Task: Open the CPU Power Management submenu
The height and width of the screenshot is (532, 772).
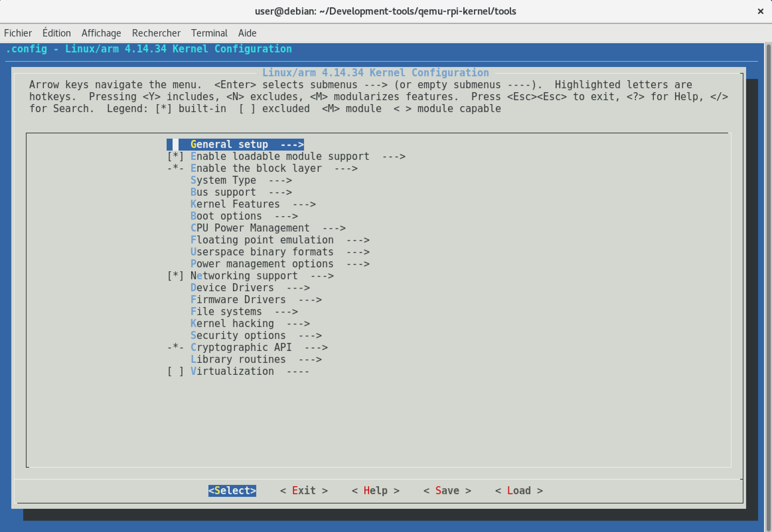Action: (268, 228)
